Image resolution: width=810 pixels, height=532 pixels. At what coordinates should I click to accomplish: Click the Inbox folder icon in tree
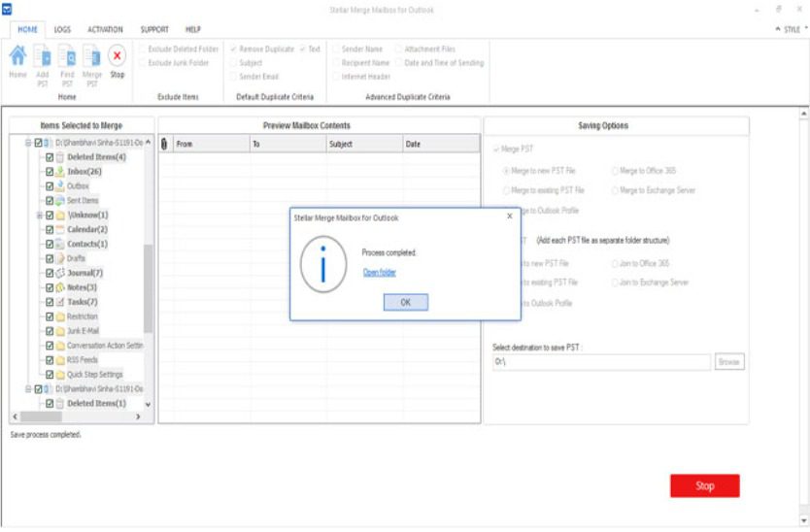pyautogui.click(x=59, y=171)
